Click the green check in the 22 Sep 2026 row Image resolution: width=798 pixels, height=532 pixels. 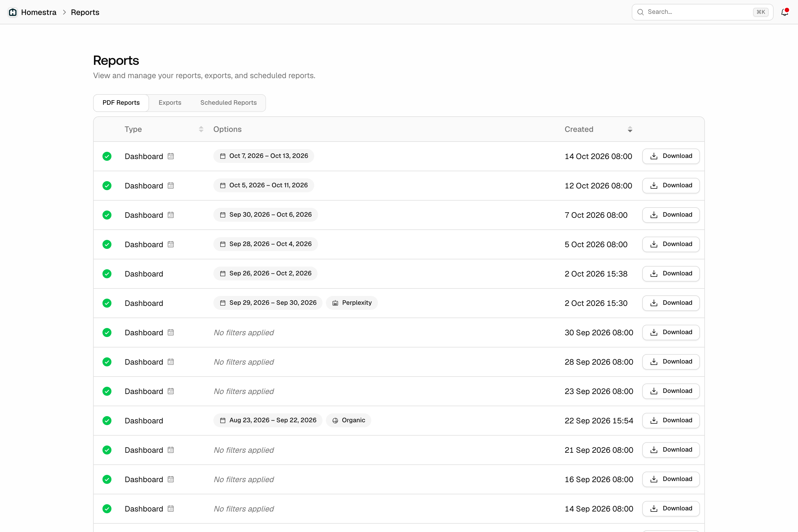(x=107, y=421)
